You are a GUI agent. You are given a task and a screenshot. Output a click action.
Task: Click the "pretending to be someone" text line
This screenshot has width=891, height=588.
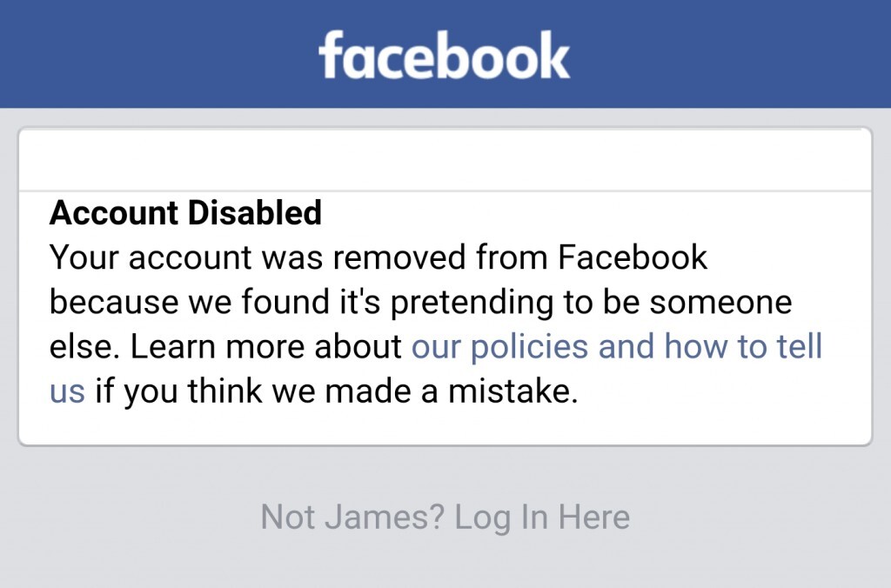tap(609, 303)
